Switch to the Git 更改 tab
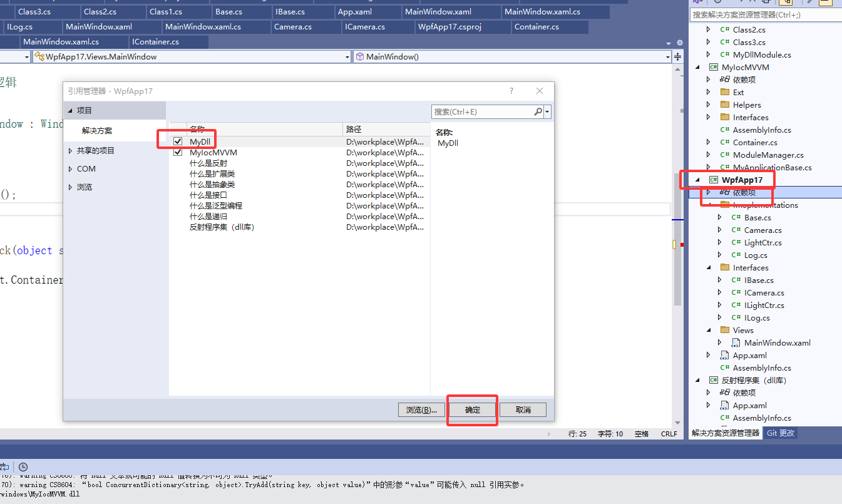This screenshot has height=504, width=842. [x=780, y=433]
